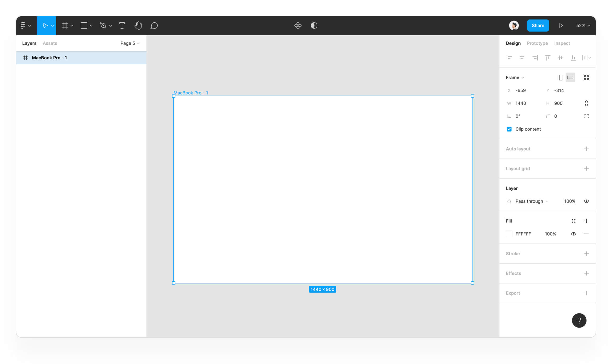
Task: Select the Text tool
Action: (122, 26)
